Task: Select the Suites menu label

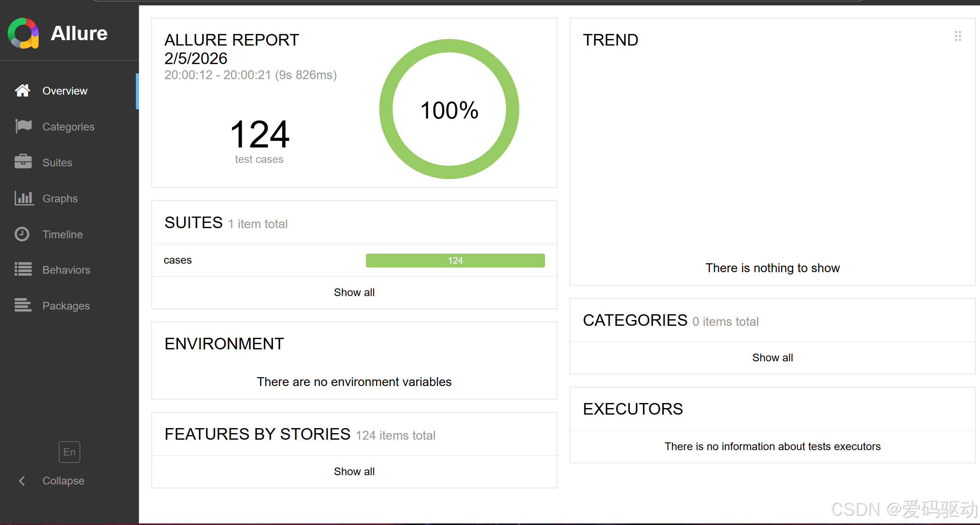Action: tap(57, 163)
